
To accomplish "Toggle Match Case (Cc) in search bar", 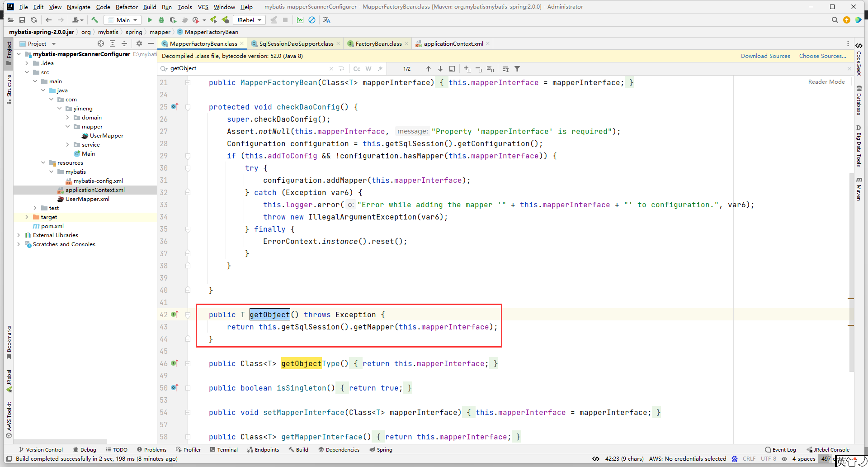I will pos(357,69).
